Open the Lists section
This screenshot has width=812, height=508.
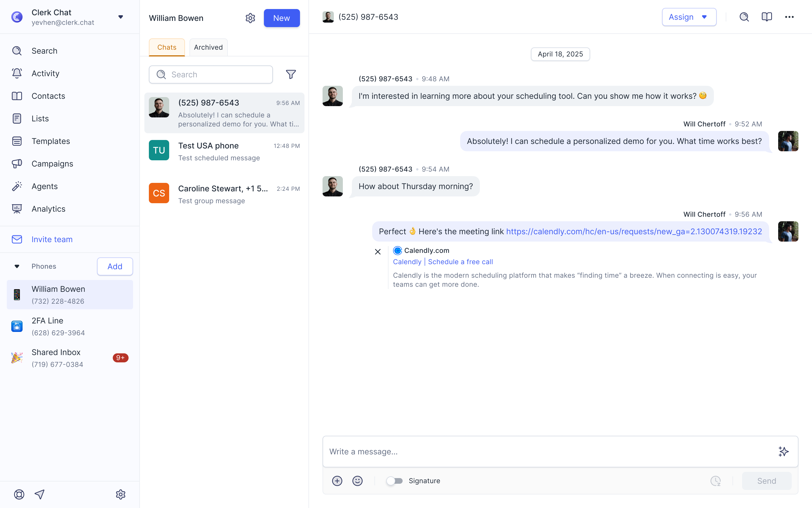pyautogui.click(x=70, y=119)
